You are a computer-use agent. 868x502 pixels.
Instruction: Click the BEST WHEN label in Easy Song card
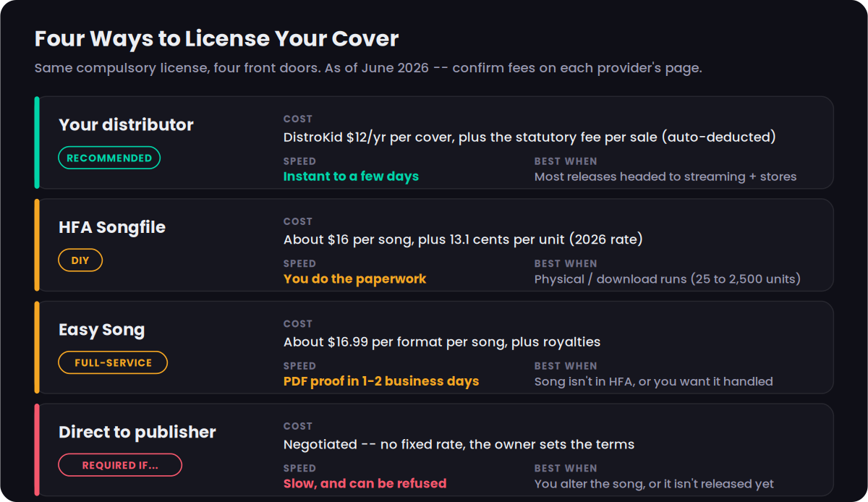click(x=566, y=366)
